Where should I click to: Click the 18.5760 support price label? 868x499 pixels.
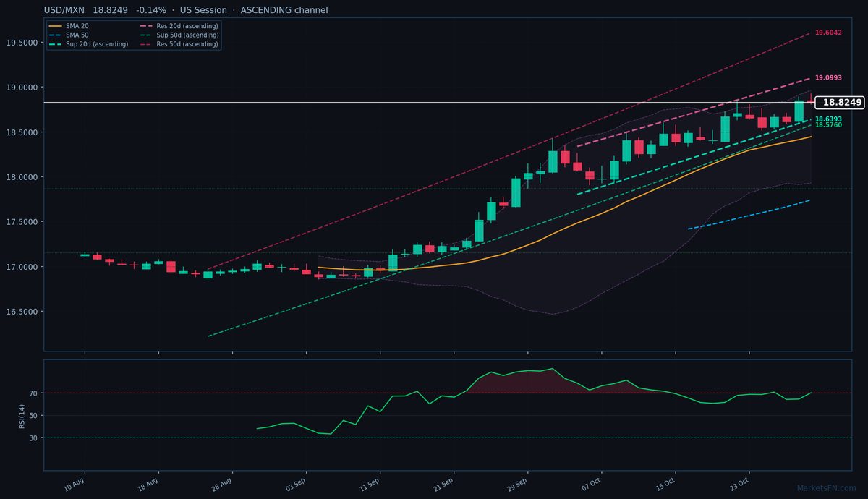coord(828,125)
